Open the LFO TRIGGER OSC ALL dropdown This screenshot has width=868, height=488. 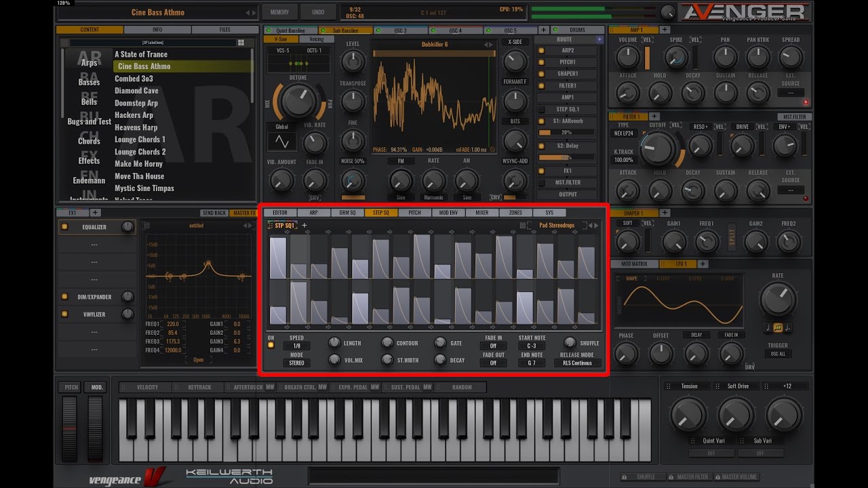(778, 354)
